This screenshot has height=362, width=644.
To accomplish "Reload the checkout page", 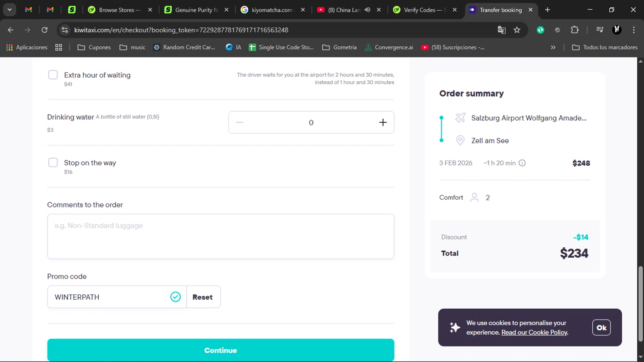I will (44, 30).
